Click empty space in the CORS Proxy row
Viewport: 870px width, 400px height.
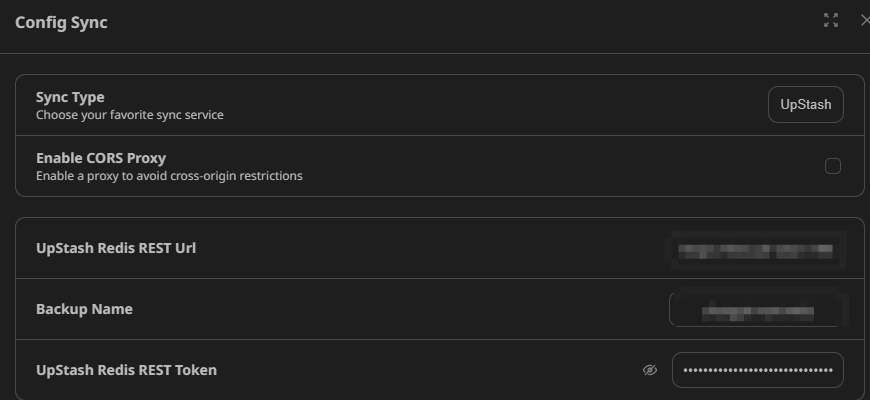527,166
